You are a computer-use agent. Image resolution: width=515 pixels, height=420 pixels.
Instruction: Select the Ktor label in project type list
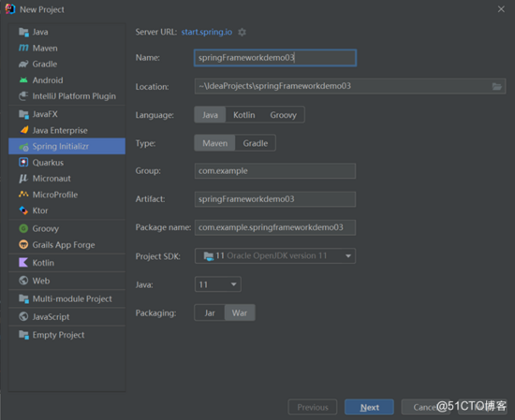click(x=40, y=210)
